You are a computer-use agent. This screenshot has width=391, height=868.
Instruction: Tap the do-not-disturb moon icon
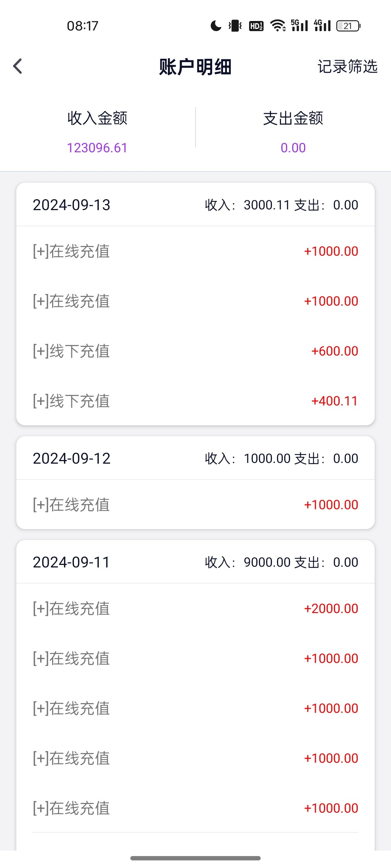point(216,26)
